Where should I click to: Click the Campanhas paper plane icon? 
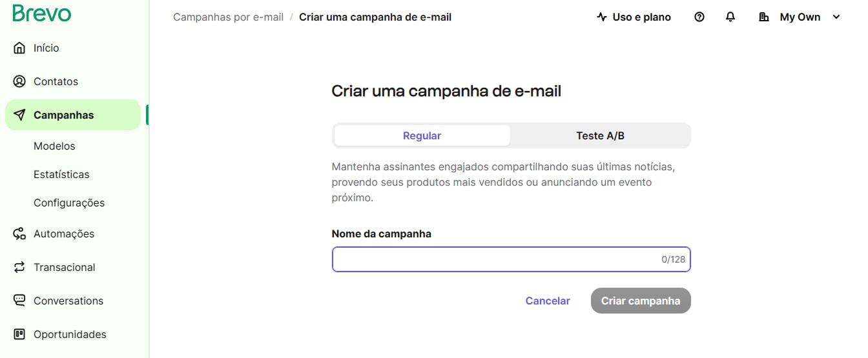(19, 115)
